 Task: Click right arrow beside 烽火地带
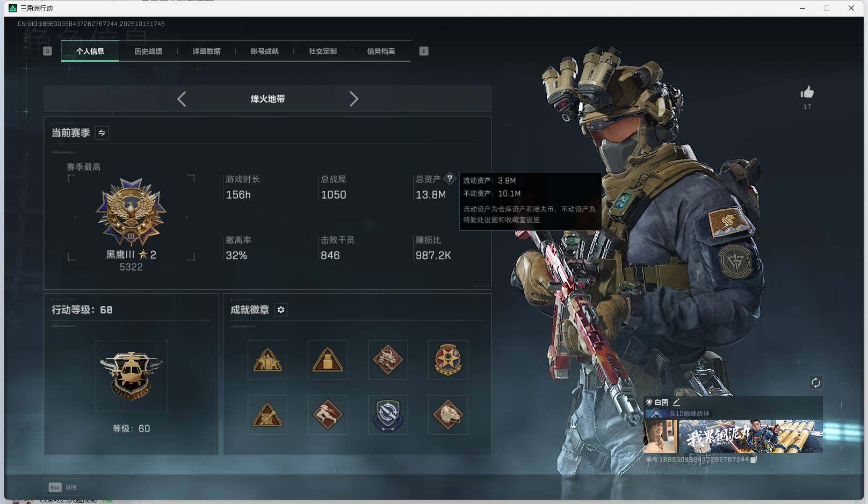click(353, 99)
